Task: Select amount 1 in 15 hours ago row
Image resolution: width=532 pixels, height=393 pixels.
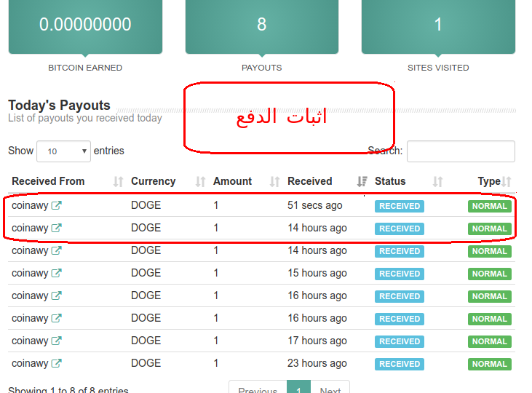Action: [x=216, y=273]
